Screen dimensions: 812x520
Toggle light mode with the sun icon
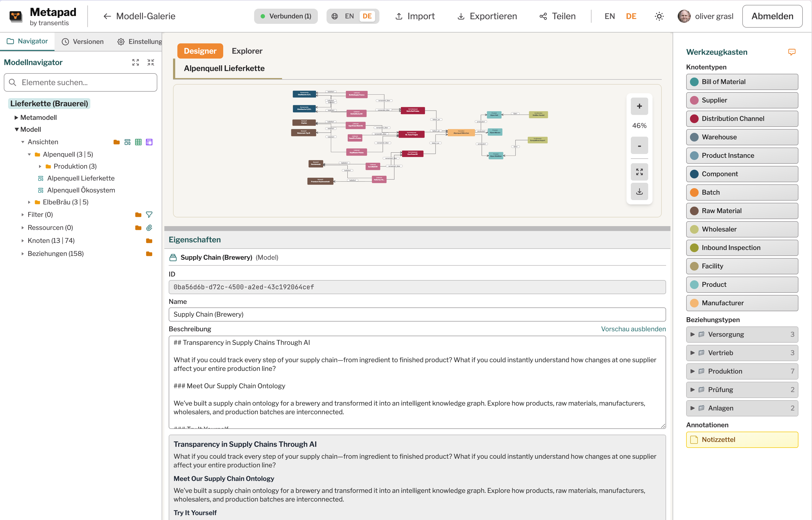point(659,16)
